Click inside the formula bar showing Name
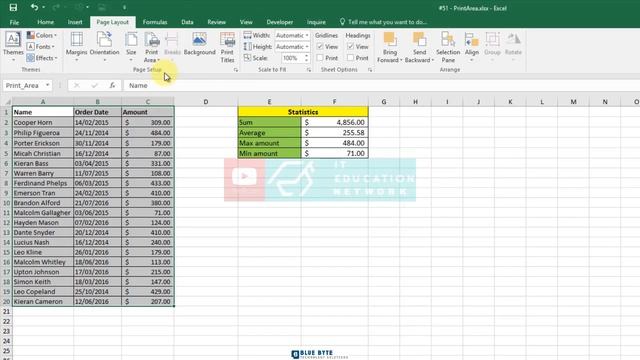The height and width of the screenshot is (360, 640). click(x=382, y=85)
